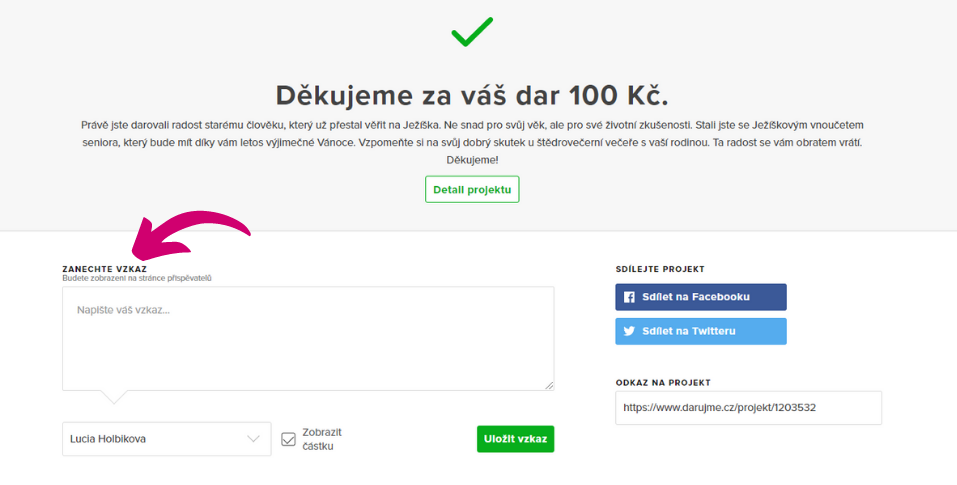Image resolution: width=957 pixels, height=485 pixels.
Task: Click the green success checkmark icon
Action: point(472,32)
